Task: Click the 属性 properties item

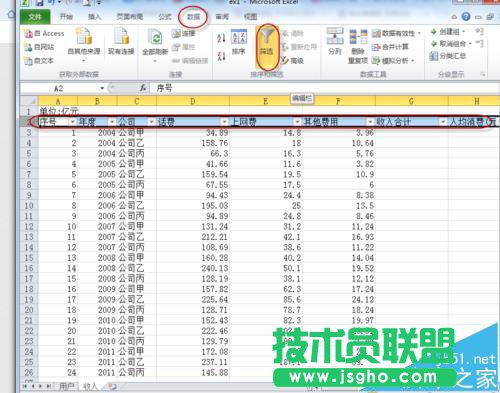Action: click(x=183, y=47)
